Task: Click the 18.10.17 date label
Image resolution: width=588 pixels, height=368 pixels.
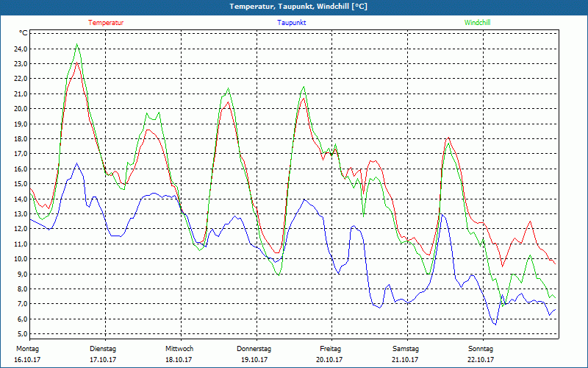Action: pos(179,360)
